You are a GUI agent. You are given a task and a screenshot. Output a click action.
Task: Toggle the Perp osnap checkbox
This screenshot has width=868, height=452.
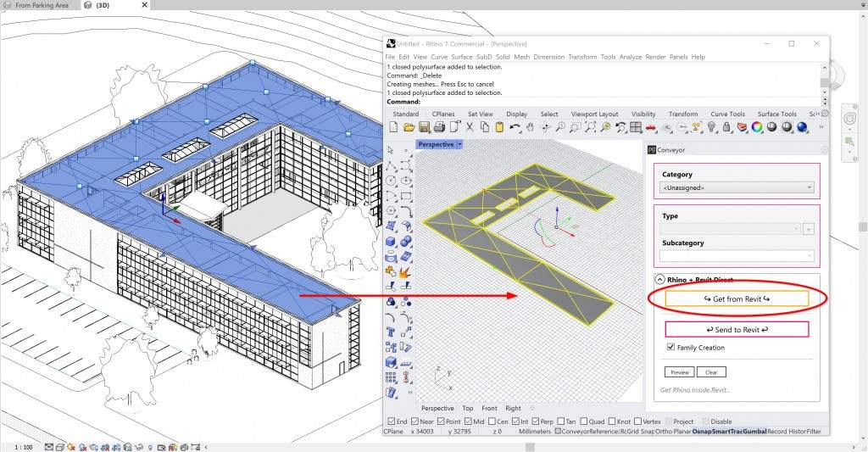[x=536, y=421]
